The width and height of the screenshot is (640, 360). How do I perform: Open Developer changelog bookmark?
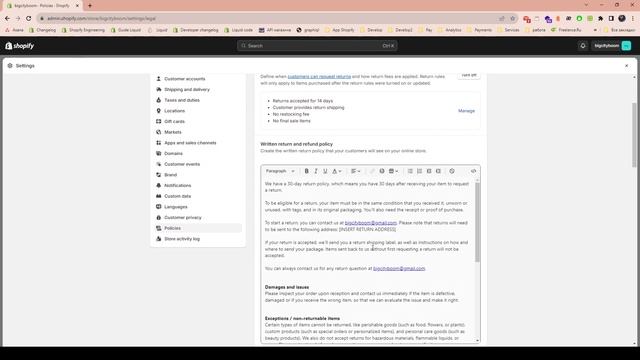click(196, 30)
